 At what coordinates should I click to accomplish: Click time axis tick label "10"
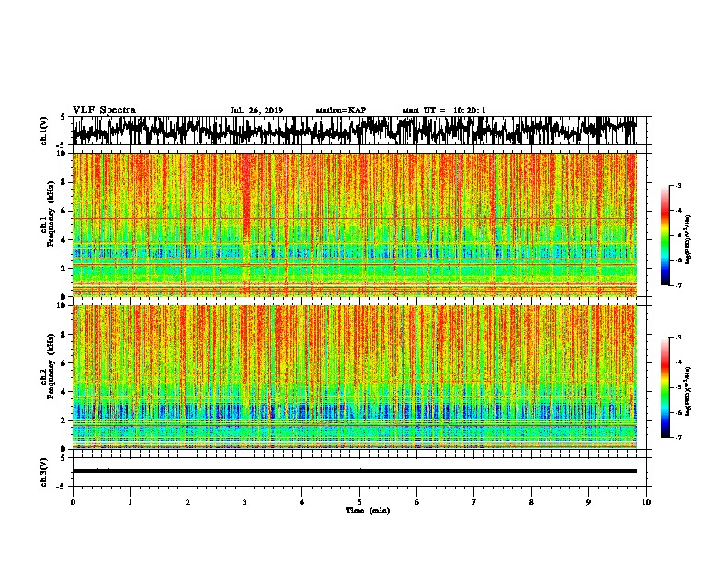[x=646, y=502]
